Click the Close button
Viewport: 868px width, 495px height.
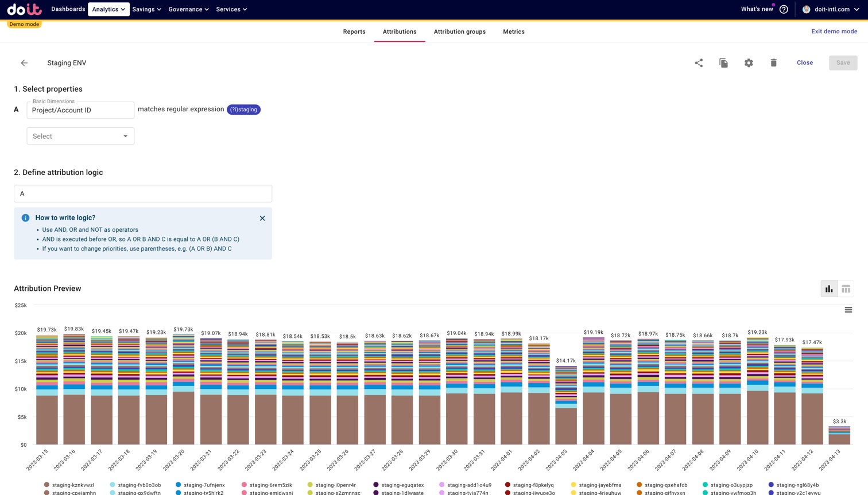804,63
